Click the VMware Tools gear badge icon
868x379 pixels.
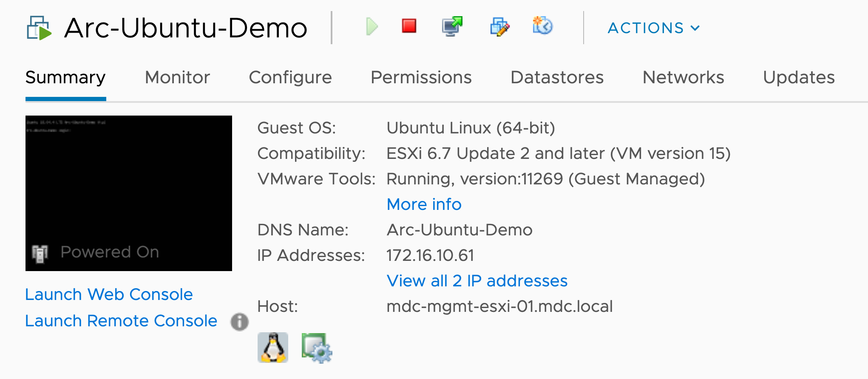click(x=317, y=348)
